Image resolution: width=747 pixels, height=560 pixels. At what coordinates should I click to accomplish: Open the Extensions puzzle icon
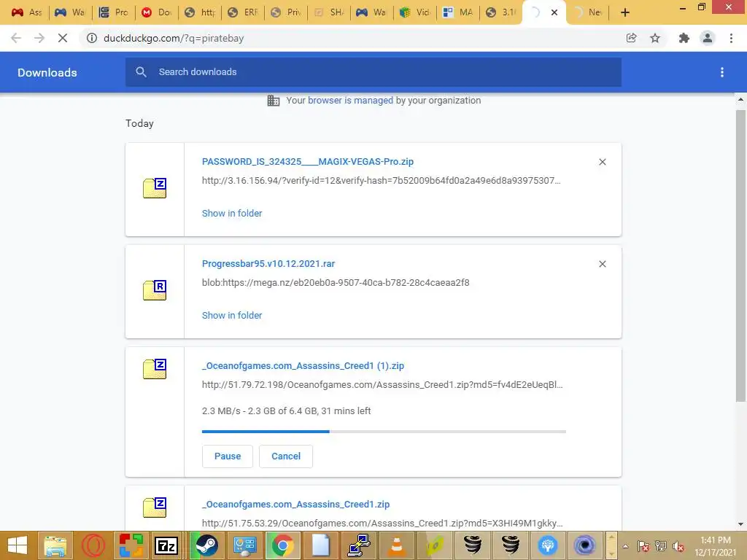pyautogui.click(x=684, y=38)
